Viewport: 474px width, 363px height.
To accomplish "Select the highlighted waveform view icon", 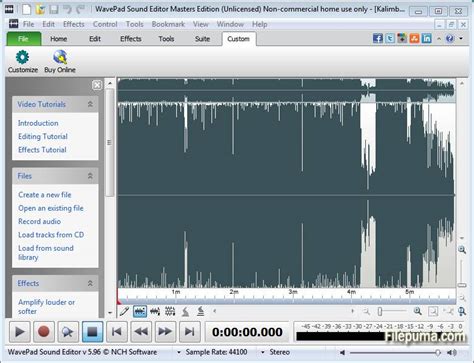I will pos(140,311).
